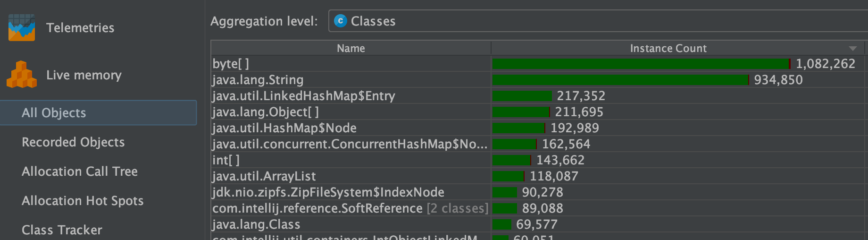Click the Telemetries chart icon
Image resolution: width=868 pixels, height=240 pixels.
coord(22,27)
